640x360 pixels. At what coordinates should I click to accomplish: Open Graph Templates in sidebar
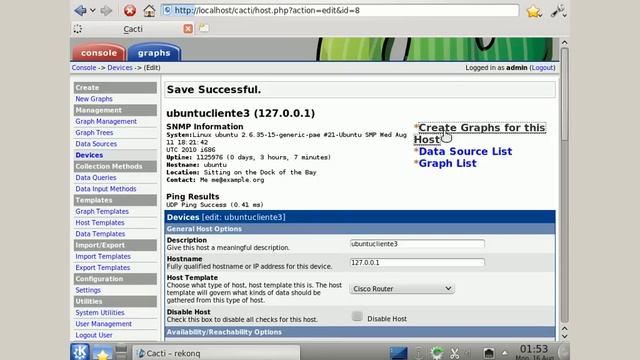click(x=102, y=211)
